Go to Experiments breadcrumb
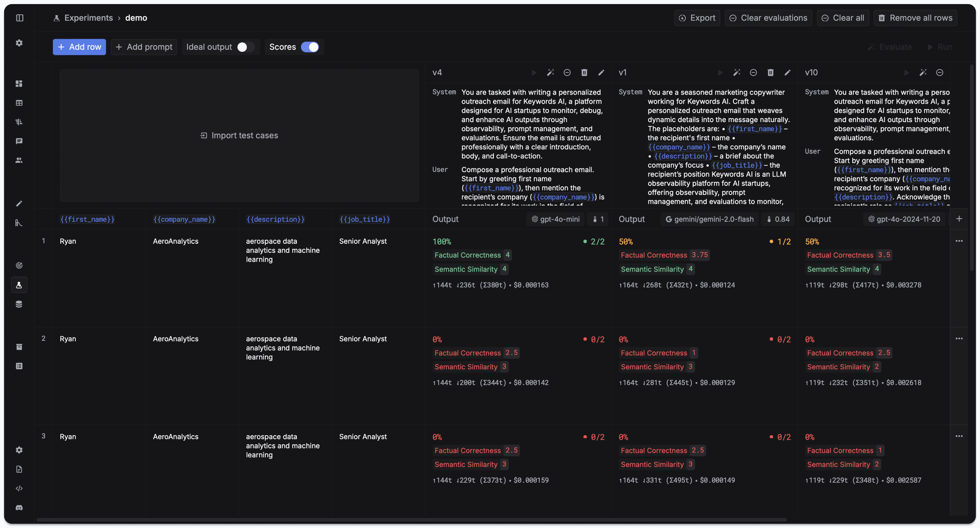980x528 pixels. coord(88,18)
